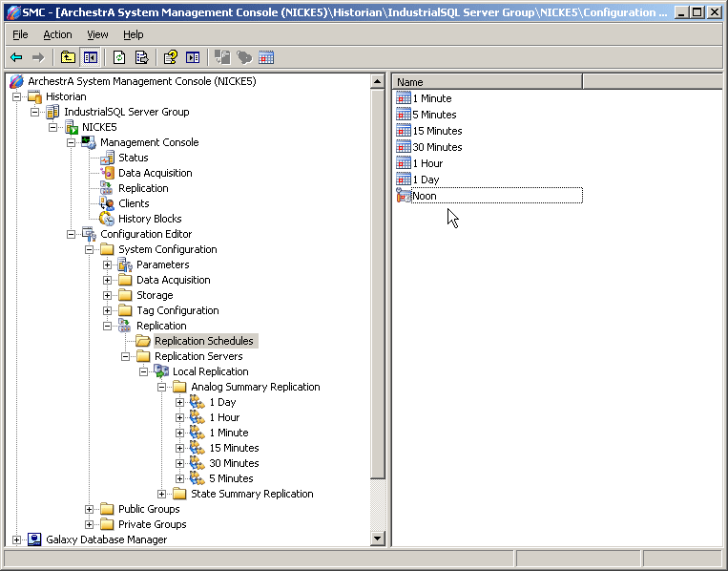The image size is (728, 571).
Task: Click the 15 Minutes schedule icon in list
Action: coord(404,131)
